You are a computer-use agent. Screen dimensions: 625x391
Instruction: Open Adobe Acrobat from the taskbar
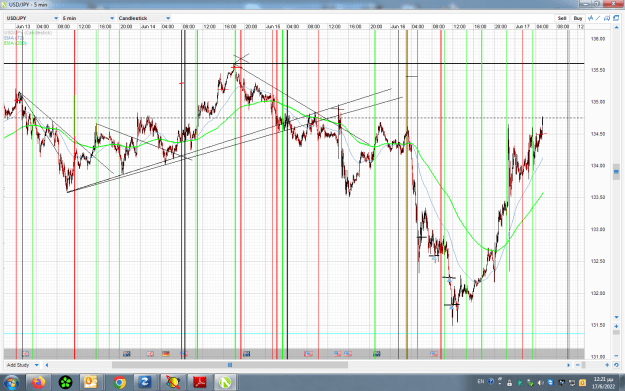pos(200,383)
